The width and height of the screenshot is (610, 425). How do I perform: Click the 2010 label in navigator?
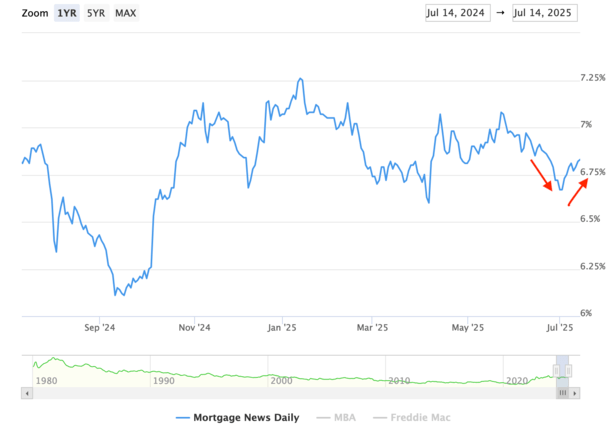point(399,381)
